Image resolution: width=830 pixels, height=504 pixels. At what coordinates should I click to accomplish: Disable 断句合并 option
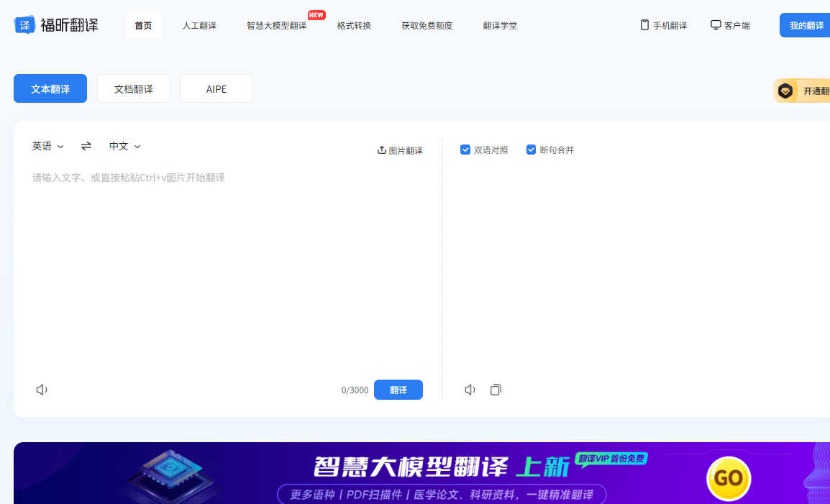[x=531, y=150]
